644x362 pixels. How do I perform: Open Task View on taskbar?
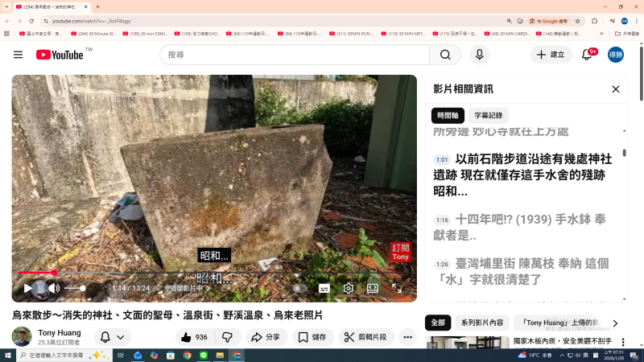click(120, 356)
